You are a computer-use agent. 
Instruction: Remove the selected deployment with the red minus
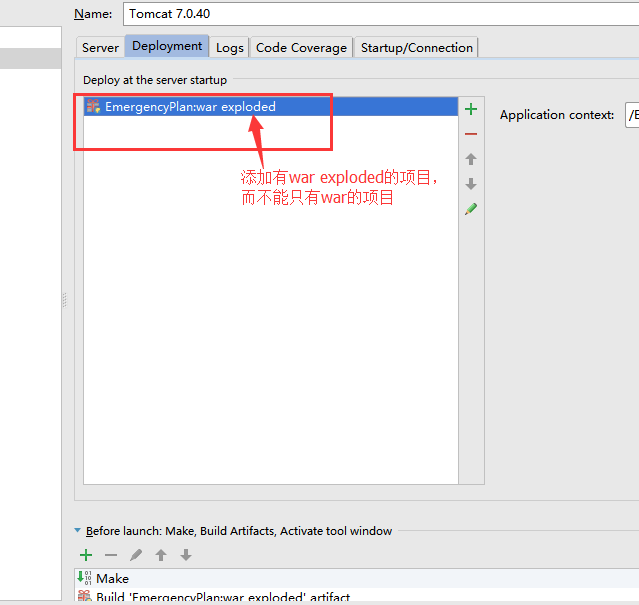tap(471, 134)
